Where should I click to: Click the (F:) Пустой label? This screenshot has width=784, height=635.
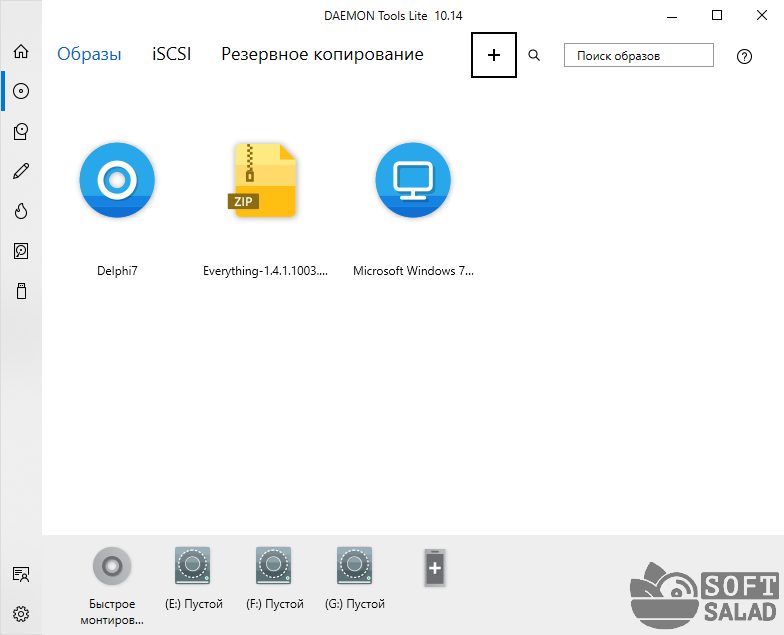274,604
